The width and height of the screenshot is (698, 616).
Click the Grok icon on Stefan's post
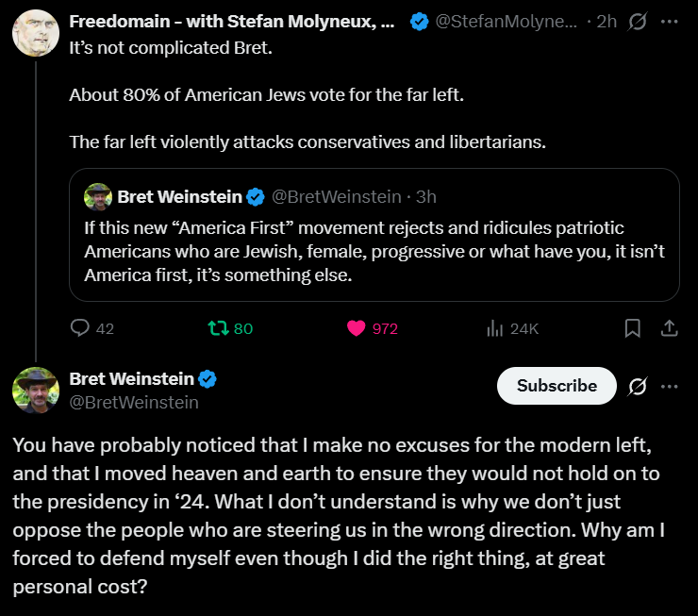click(638, 22)
